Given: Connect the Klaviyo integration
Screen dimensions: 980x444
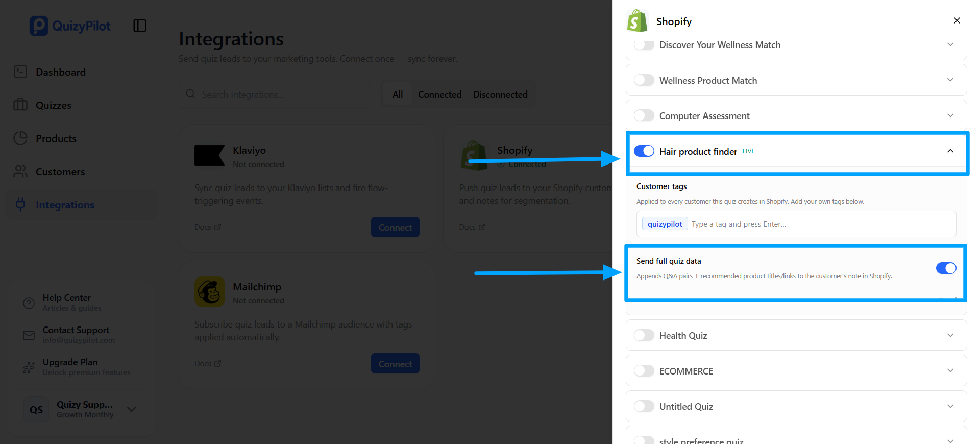Looking at the screenshot, I should 395,227.
